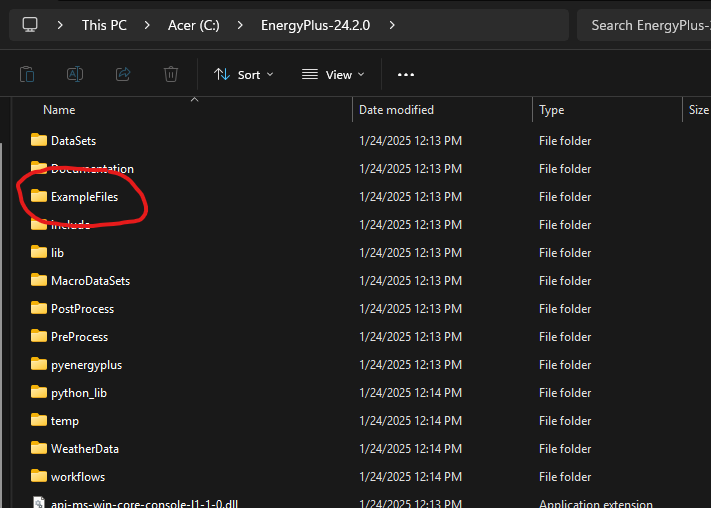Image resolution: width=711 pixels, height=508 pixels.
Task: Sort by the Date modified column header
Action: click(396, 110)
